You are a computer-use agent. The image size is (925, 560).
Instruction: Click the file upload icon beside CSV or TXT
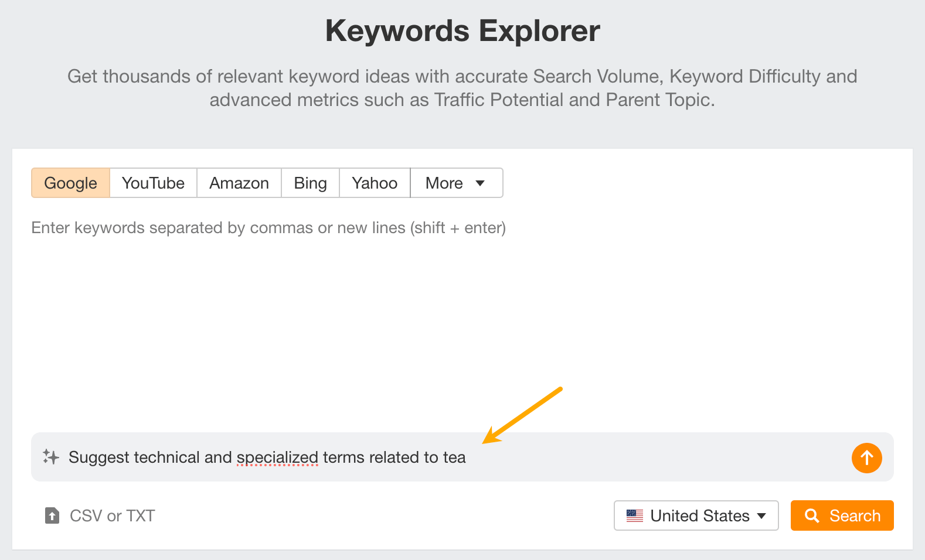click(52, 515)
